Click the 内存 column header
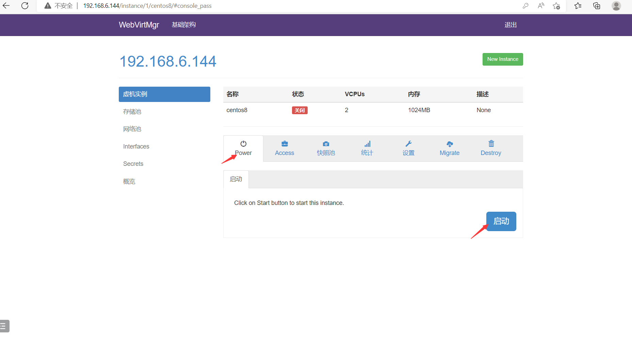The height and width of the screenshot is (364, 632). tap(414, 94)
